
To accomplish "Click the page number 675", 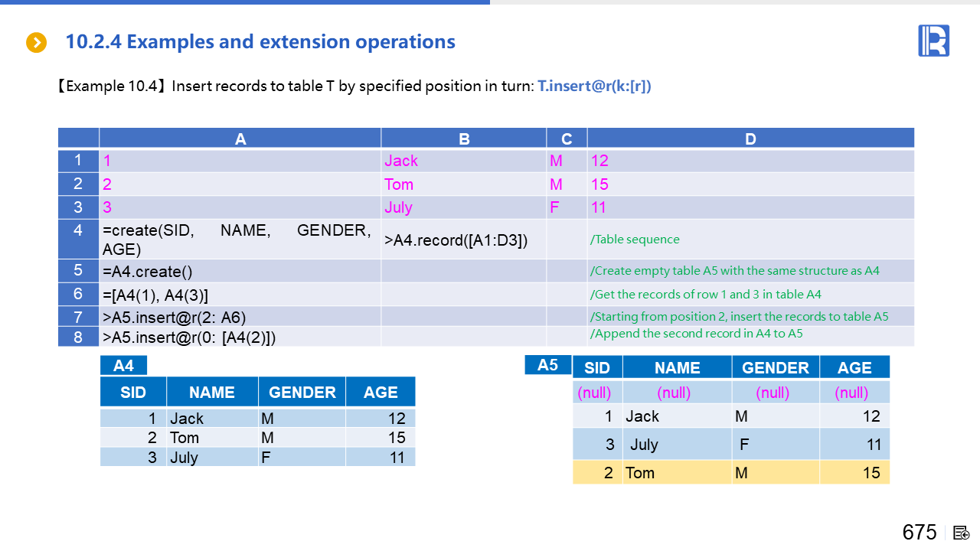I will (x=920, y=533).
